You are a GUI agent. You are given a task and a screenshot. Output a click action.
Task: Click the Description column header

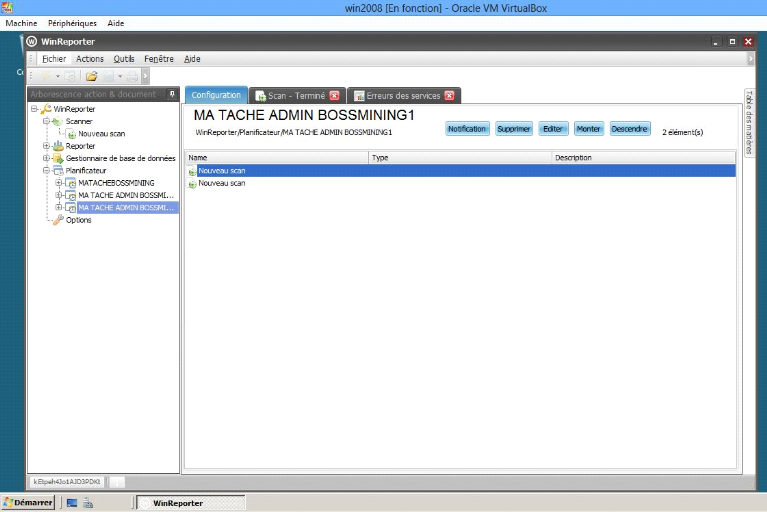pyautogui.click(x=643, y=157)
